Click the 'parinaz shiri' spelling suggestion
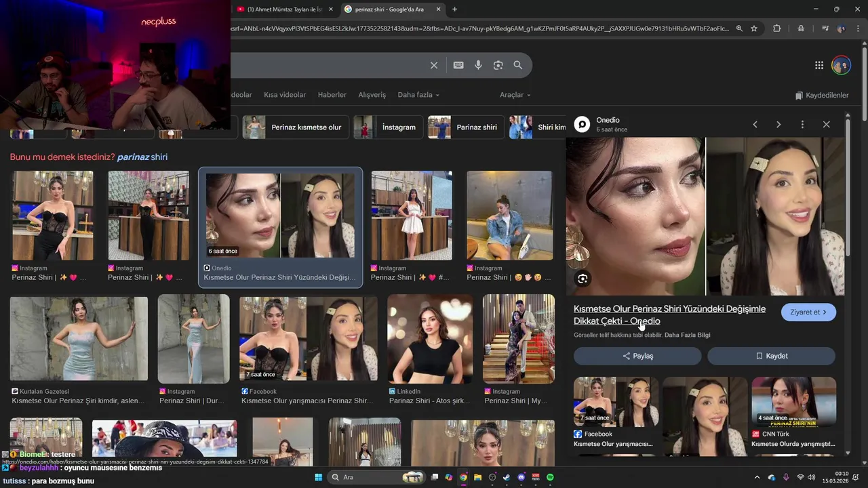868x488 pixels. 142,157
